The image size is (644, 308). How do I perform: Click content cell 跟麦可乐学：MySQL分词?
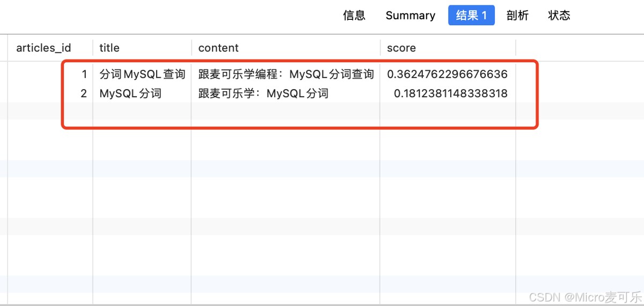point(263,93)
